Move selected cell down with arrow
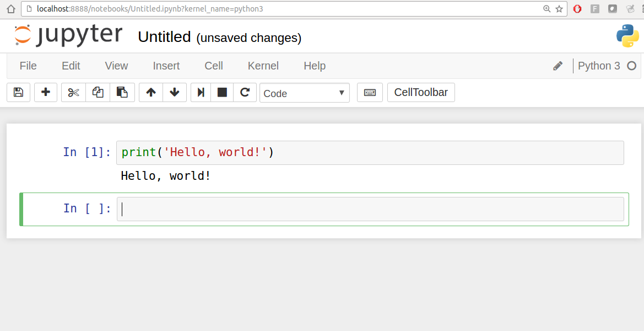 (175, 93)
